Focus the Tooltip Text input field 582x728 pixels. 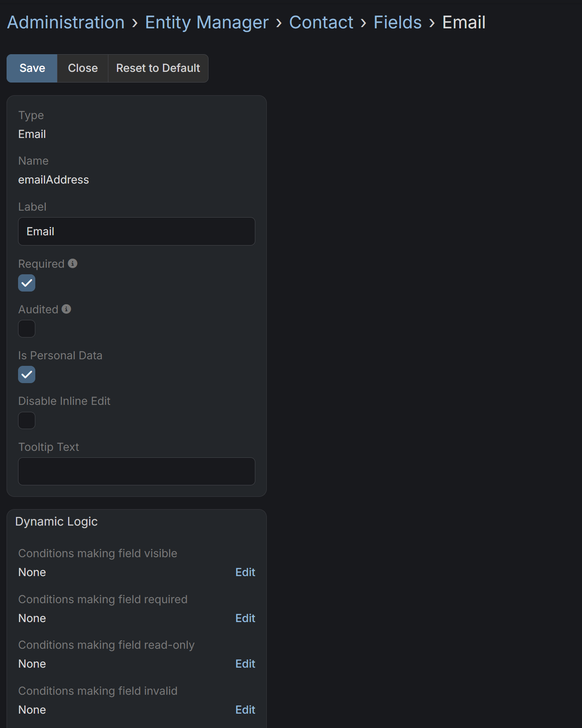pyautogui.click(x=137, y=471)
